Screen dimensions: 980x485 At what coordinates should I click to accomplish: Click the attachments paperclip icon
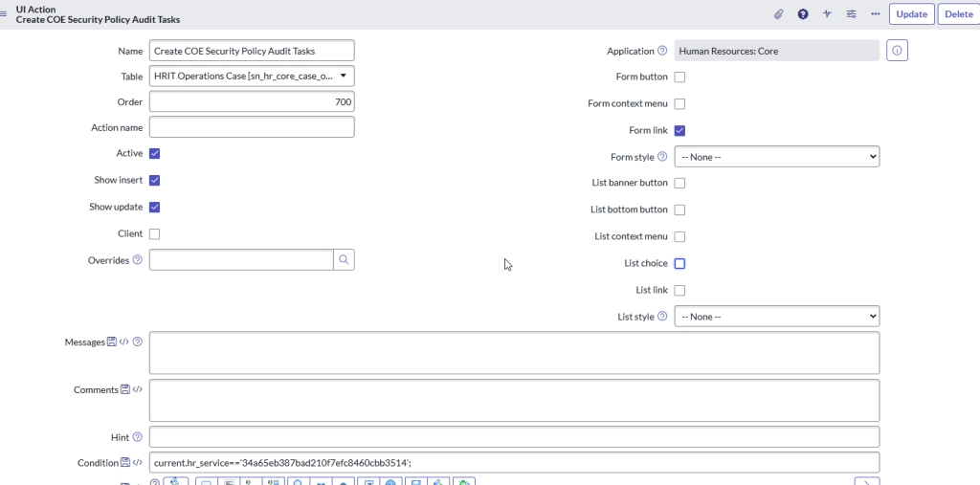[x=779, y=14]
